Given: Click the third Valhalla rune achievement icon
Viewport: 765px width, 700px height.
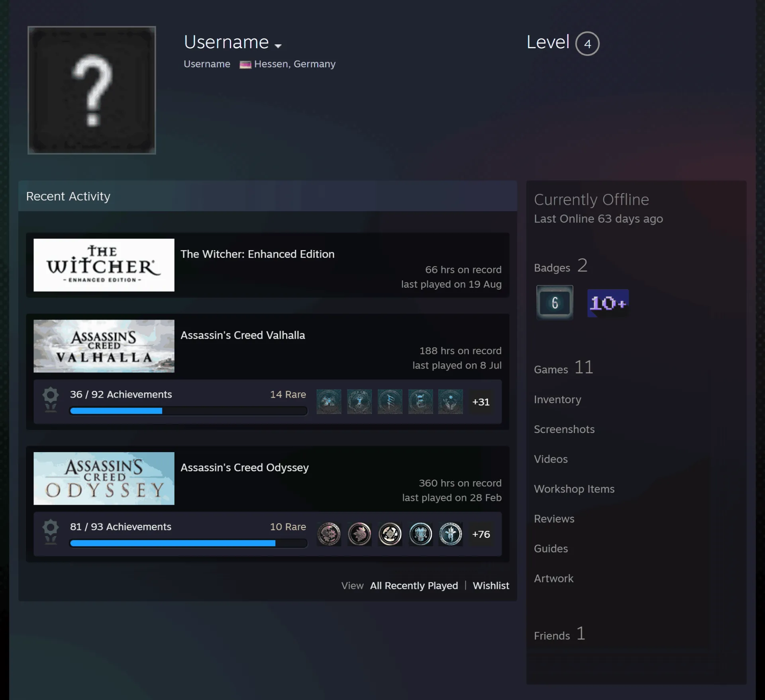Looking at the screenshot, I should coord(390,402).
